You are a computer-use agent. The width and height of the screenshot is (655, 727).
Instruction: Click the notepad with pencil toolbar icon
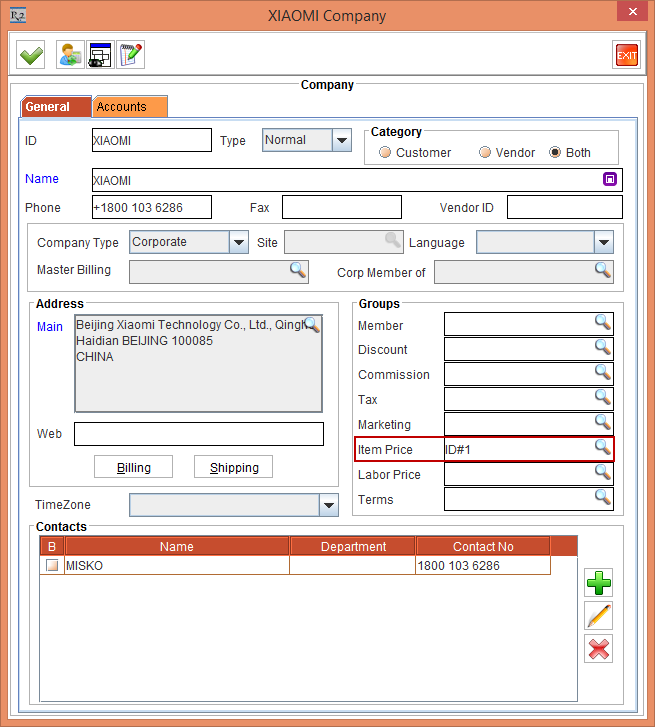click(130, 55)
